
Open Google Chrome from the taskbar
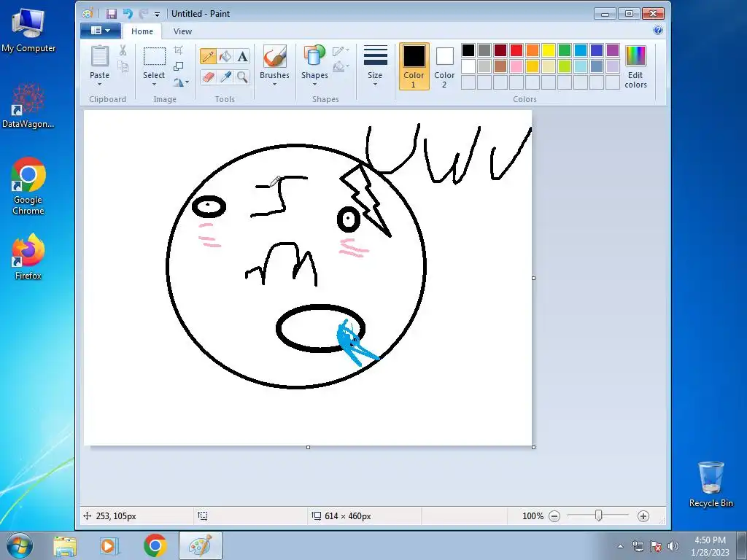click(x=155, y=545)
